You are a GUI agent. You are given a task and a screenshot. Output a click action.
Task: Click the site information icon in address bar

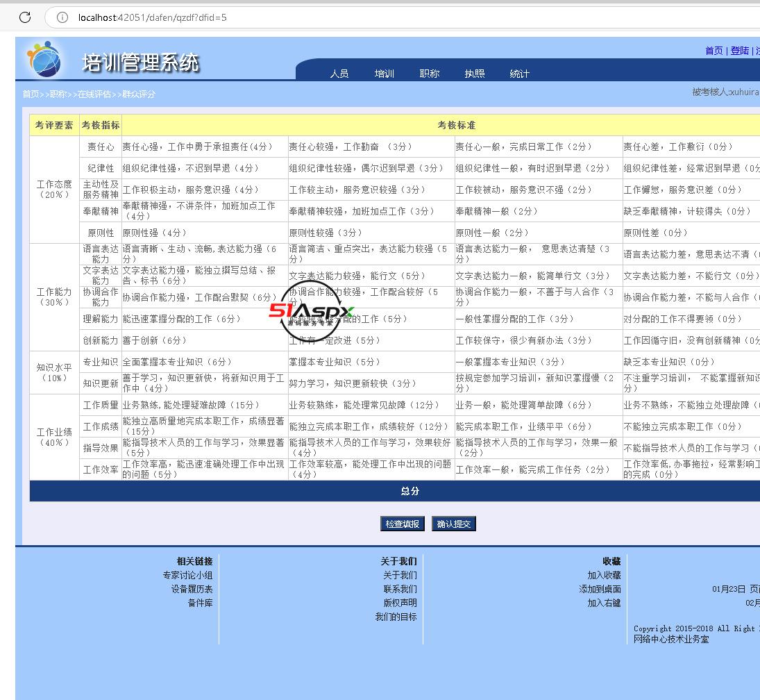tap(62, 17)
